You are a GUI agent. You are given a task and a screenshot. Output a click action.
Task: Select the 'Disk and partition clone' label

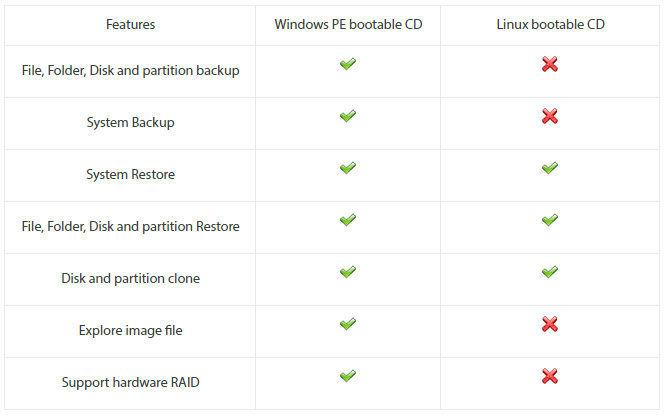click(130, 279)
